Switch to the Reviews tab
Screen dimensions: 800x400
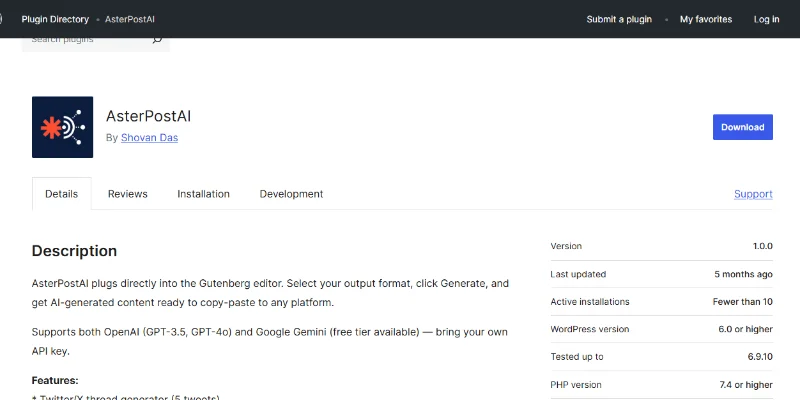click(x=128, y=194)
